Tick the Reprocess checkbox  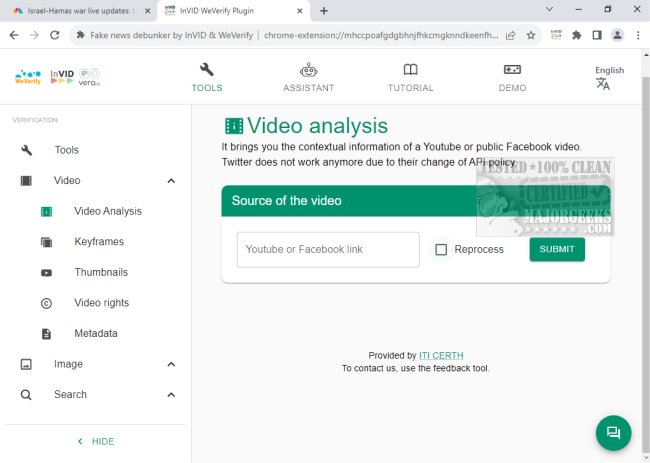[441, 250]
